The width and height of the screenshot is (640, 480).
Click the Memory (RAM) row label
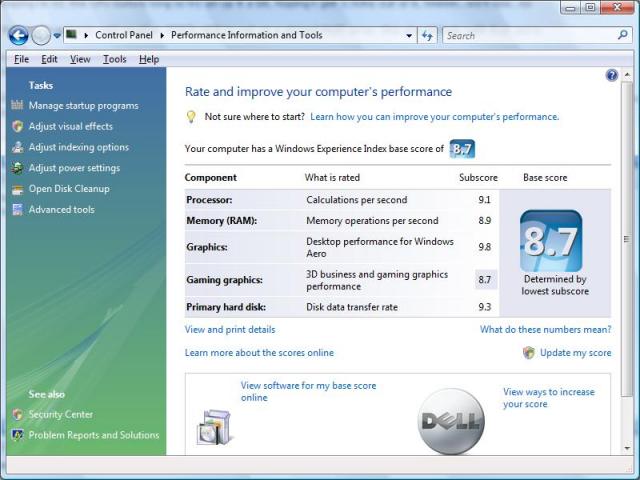pos(222,221)
